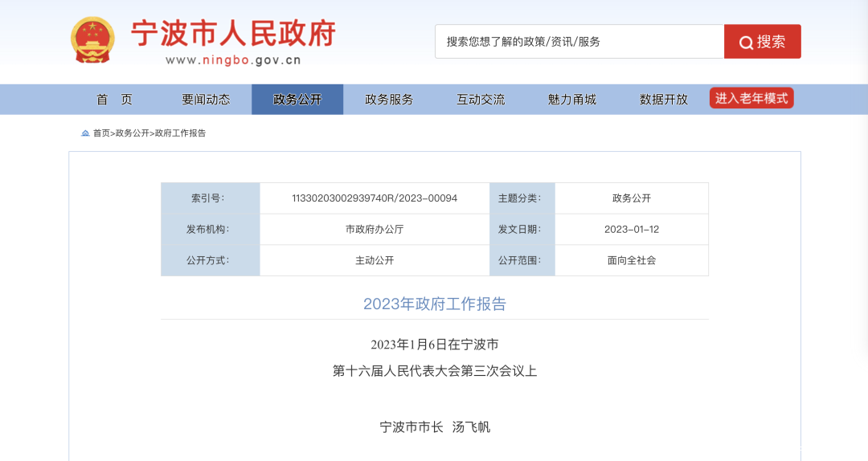Open the 数据开放 navigation tab
The height and width of the screenshot is (461, 868).
point(664,100)
